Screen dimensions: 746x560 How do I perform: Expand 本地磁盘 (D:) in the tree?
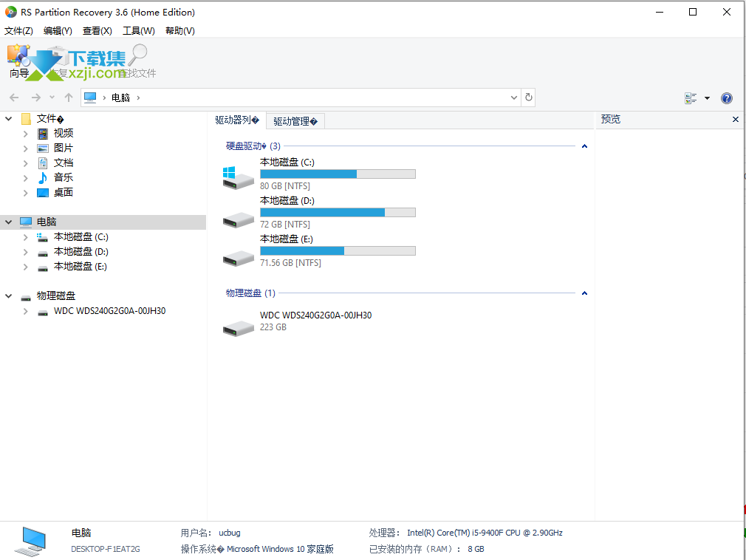[x=26, y=252]
